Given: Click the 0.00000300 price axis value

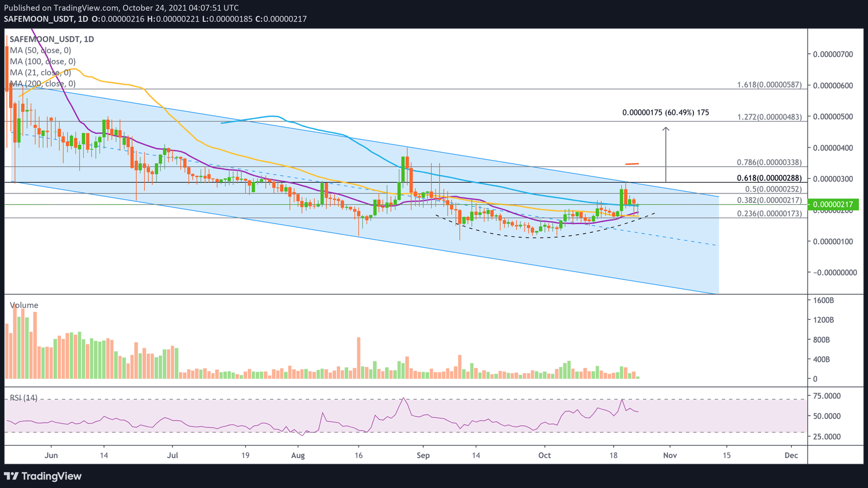Looking at the screenshot, I should click(833, 179).
